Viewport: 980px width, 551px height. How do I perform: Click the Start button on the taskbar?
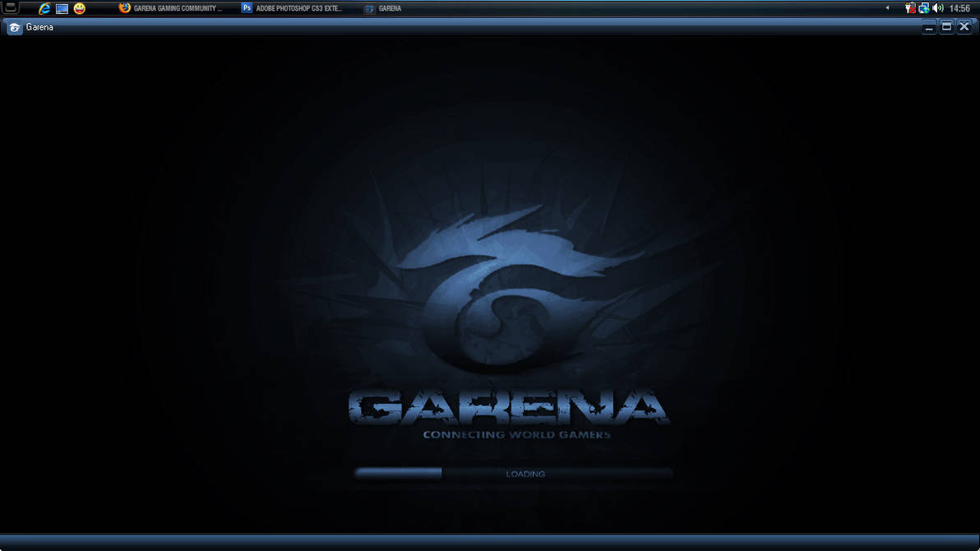[x=10, y=8]
